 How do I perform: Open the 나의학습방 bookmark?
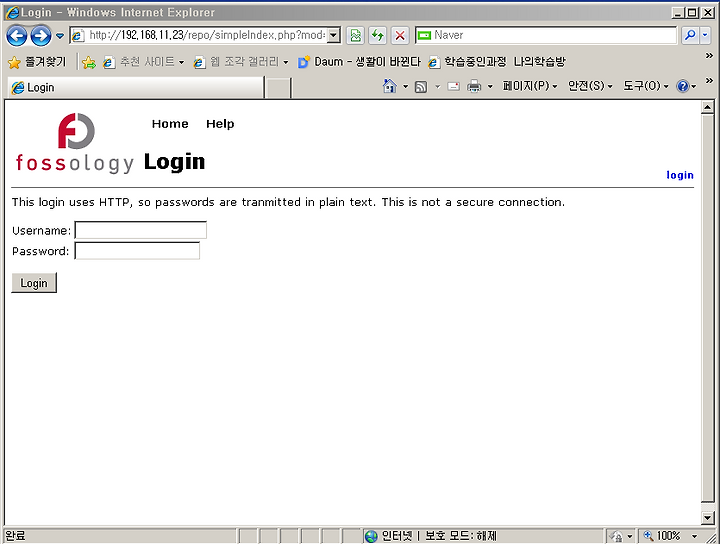(x=540, y=62)
